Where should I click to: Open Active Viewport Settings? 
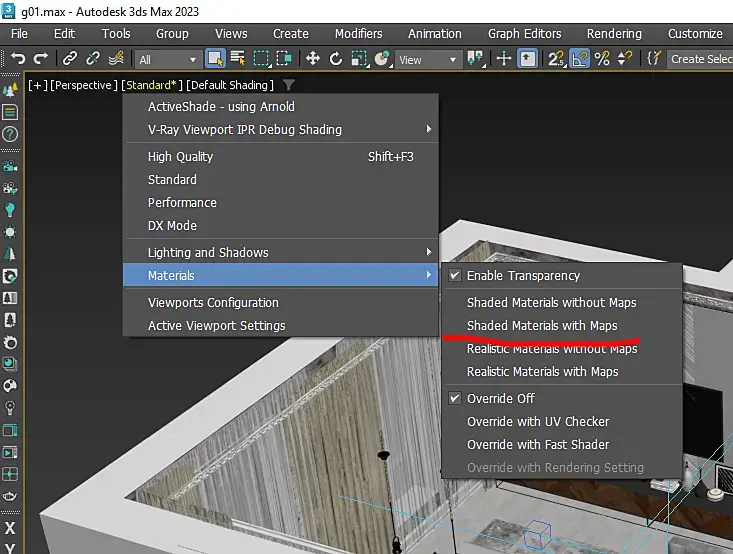coord(280,325)
